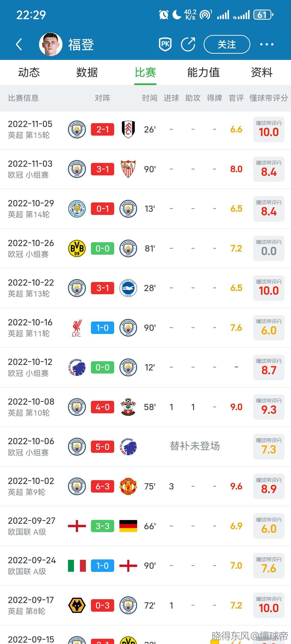Tap the Fulham club crest
This screenshot has width=291, height=644.
click(128, 130)
